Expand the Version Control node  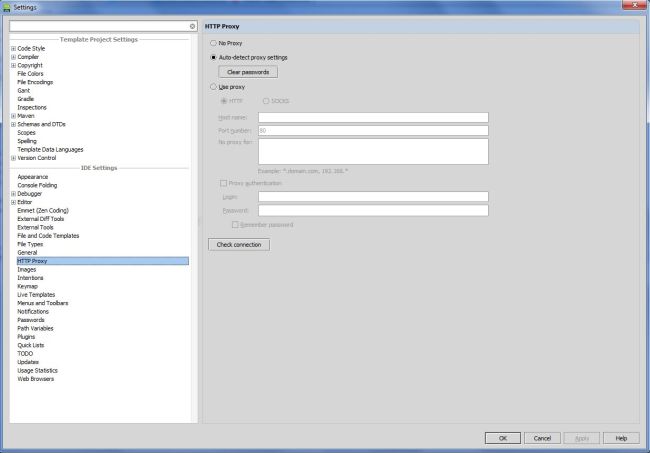(x=13, y=158)
